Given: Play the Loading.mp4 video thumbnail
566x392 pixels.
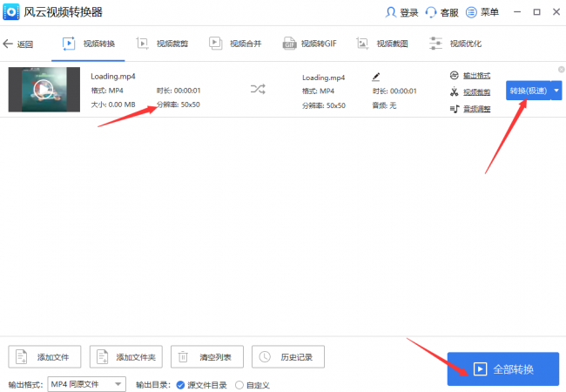Looking at the screenshot, I should pyautogui.click(x=44, y=89).
